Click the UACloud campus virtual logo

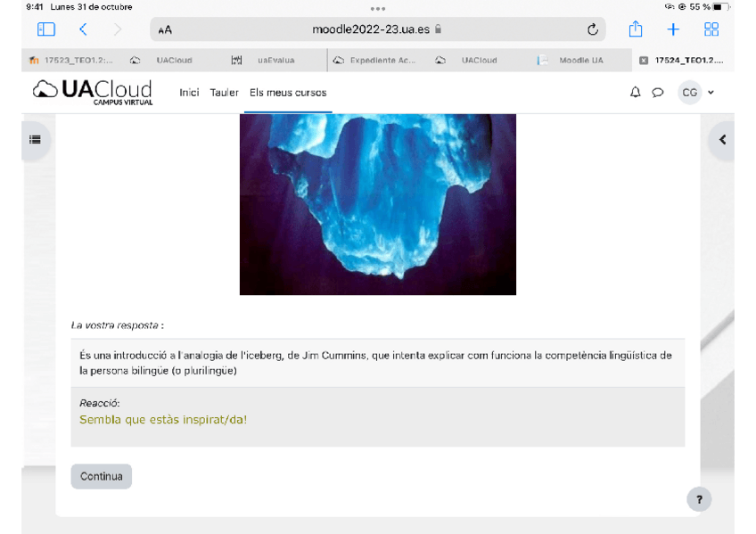pos(94,91)
